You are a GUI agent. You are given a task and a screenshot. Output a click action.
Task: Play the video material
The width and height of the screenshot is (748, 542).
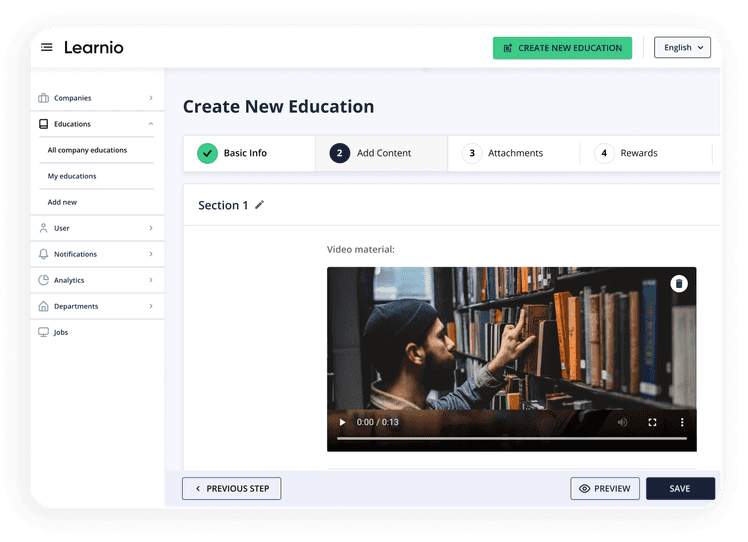pos(342,422)
